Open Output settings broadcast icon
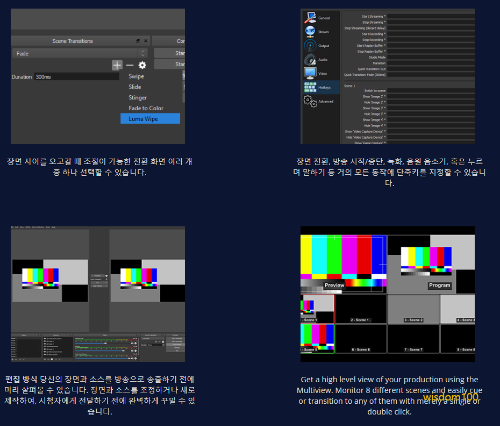This screenshot has height=426, width=500. [x=310, y=45]
